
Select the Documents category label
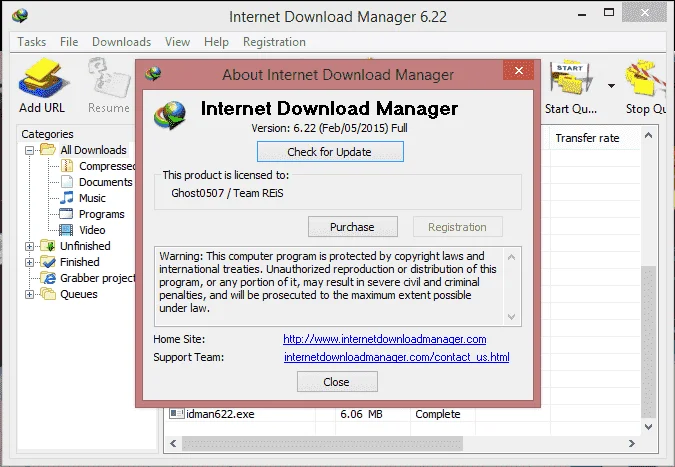click(x=105, y=182)
